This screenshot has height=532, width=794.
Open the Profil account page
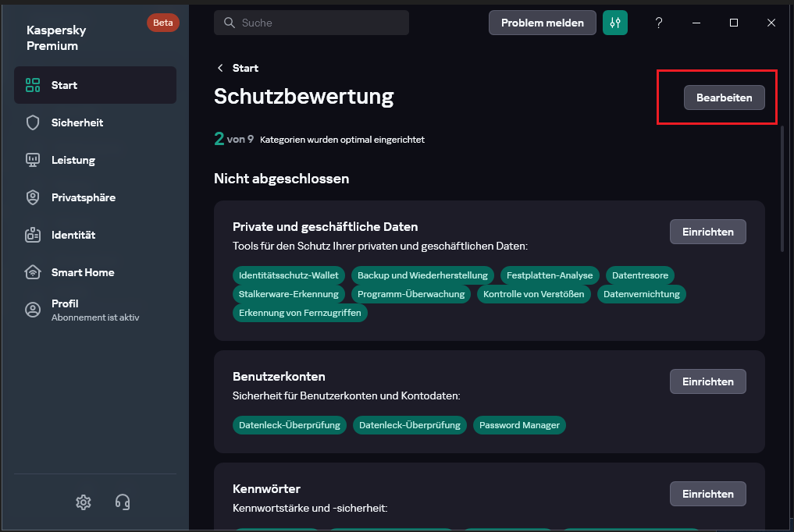95,310
